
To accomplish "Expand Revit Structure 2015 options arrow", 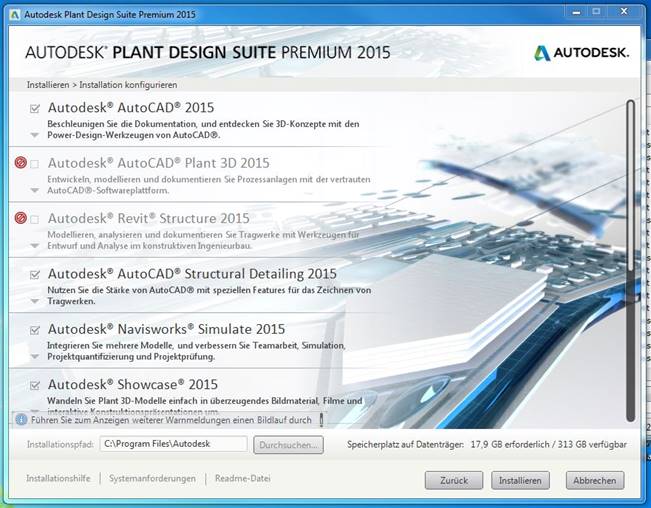I will (35, 246).
